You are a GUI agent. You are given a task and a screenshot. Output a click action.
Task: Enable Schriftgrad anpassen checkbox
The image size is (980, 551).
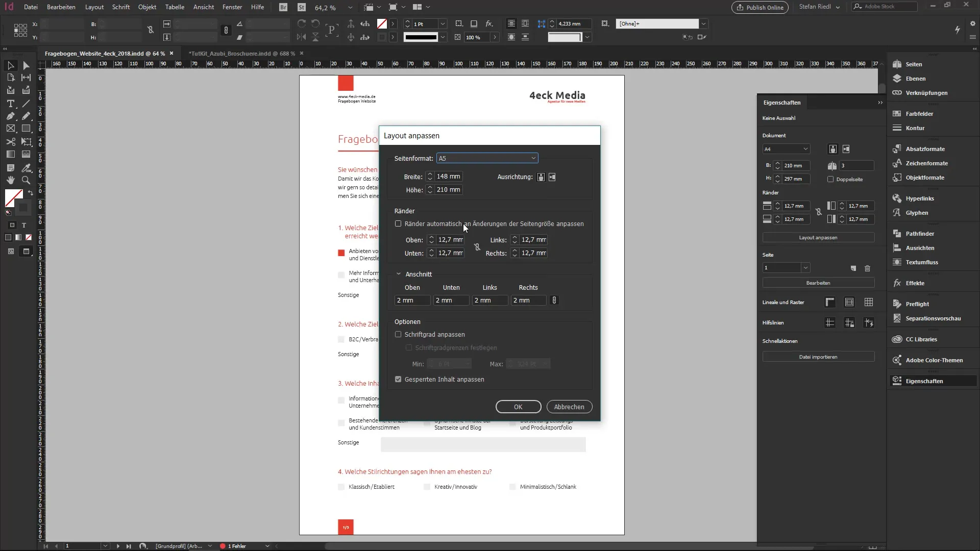(x=398, y=334)
